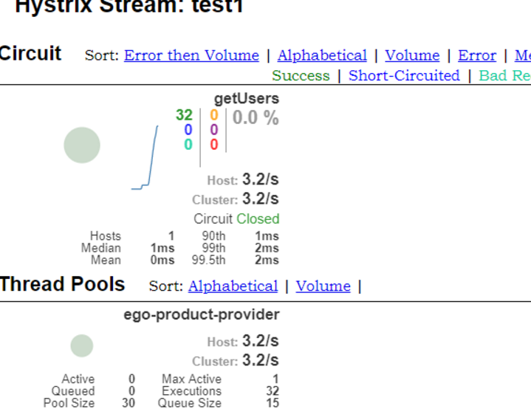Sort circuits by Error
The height and width of the screenshot is (420, 531).
[476, 55]
